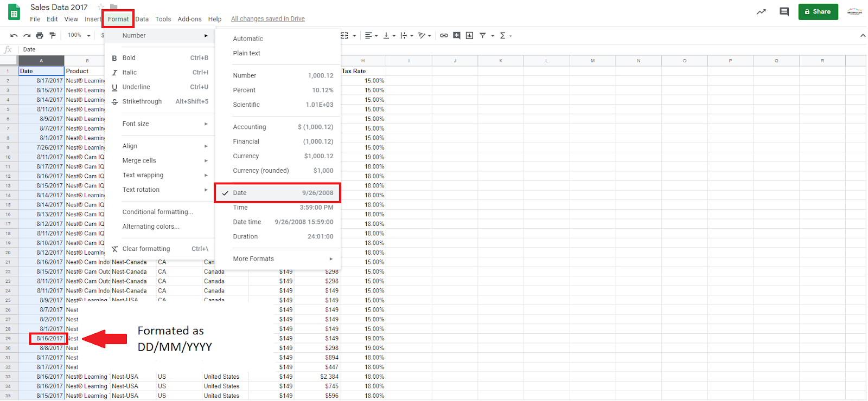Expand the Align submenu in Format menu

[x=160, y=146]
